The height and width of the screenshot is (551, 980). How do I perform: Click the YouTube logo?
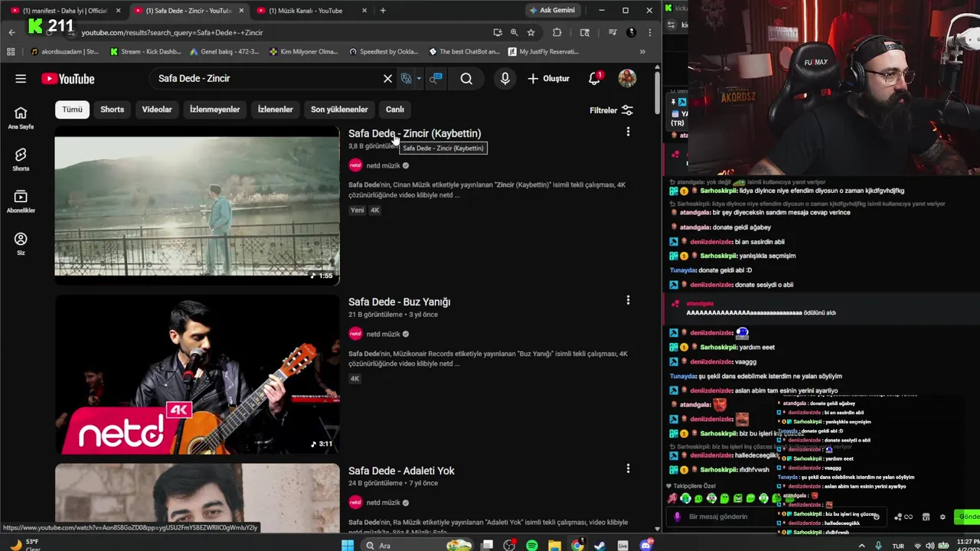point(68,79)
